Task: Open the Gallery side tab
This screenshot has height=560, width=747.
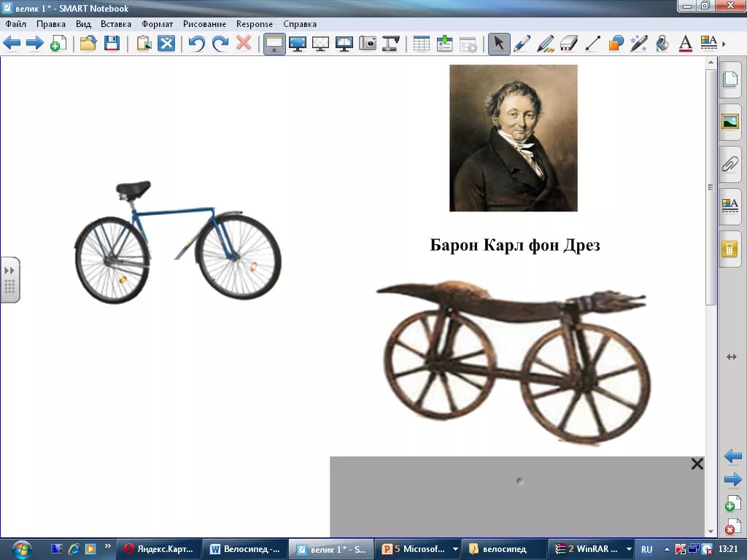Action: (x=729, y=122)
